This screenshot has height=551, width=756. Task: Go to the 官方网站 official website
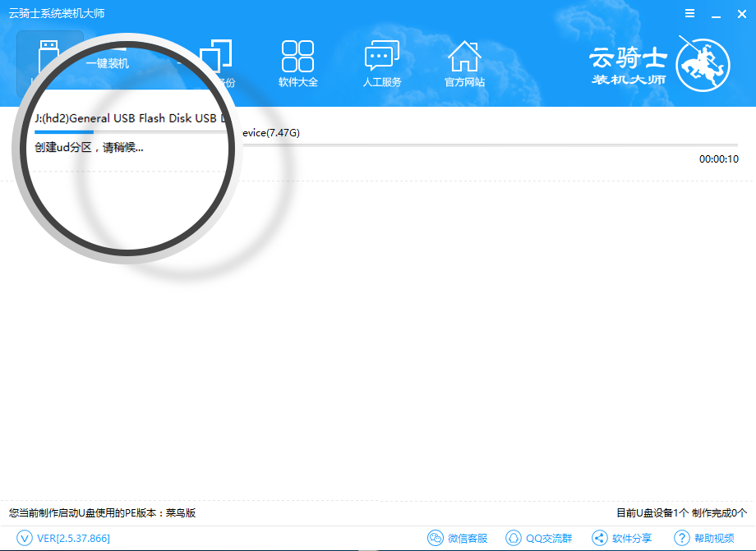coord(464,63)
